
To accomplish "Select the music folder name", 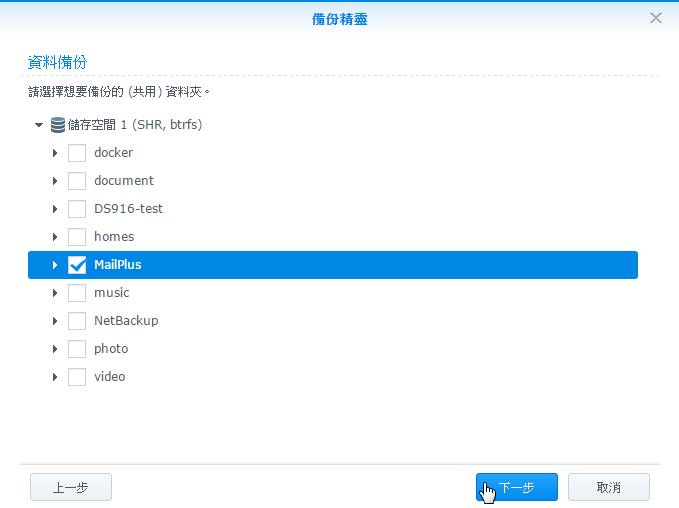I will (112, 293).
